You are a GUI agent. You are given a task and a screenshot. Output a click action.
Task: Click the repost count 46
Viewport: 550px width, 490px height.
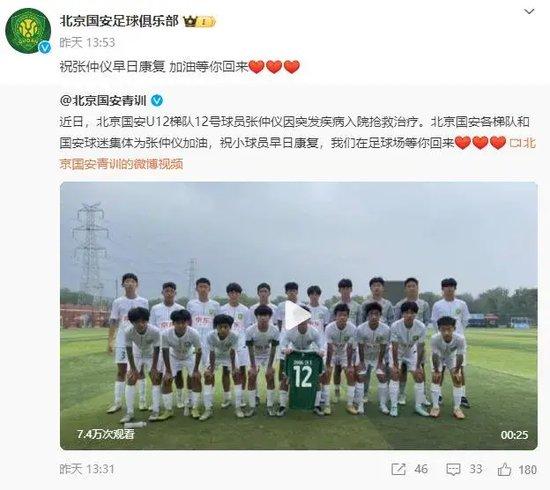pos(421,469)
